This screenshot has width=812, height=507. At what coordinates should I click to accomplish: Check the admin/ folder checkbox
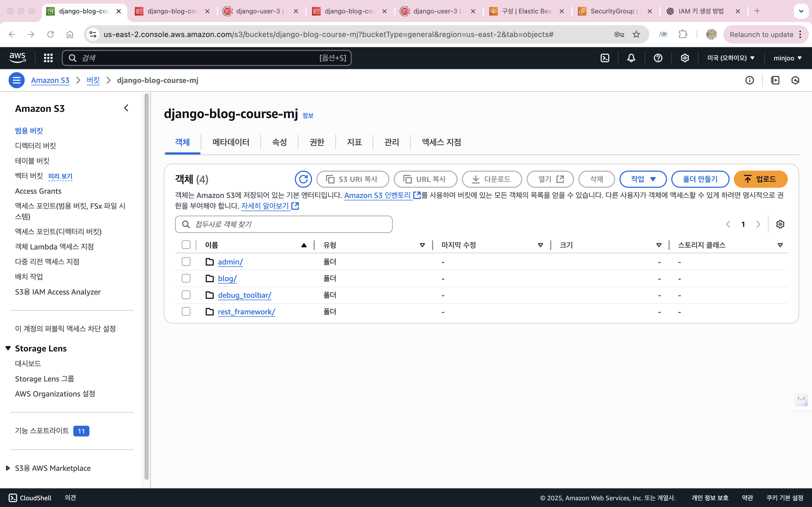click(x=186, y=262)
